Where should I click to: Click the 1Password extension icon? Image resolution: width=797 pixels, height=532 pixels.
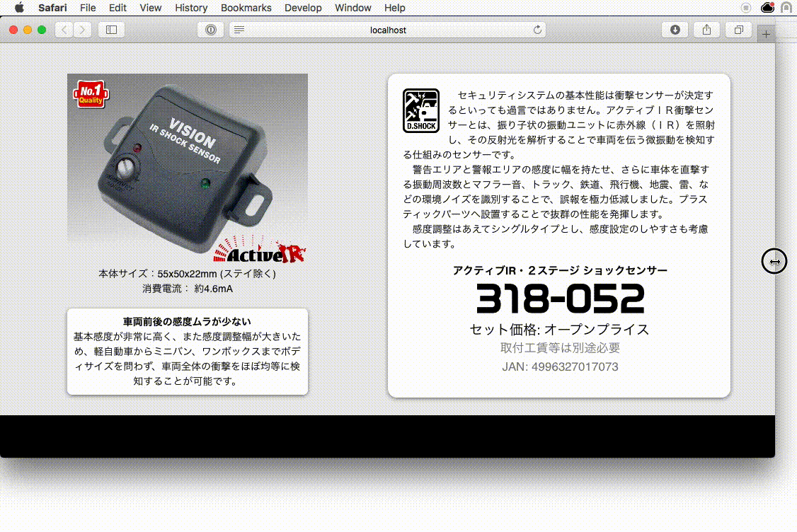[210, 30]
